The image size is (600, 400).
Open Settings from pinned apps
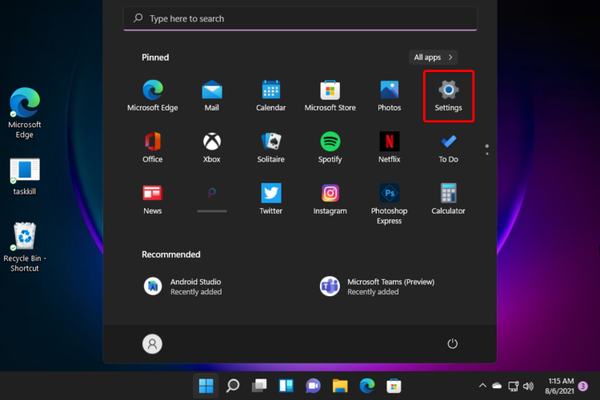(x=448, y=94)
